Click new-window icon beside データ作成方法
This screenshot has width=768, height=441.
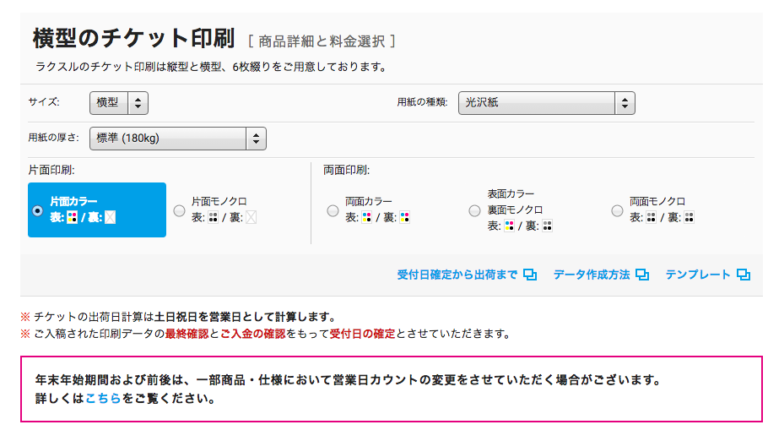642,275
